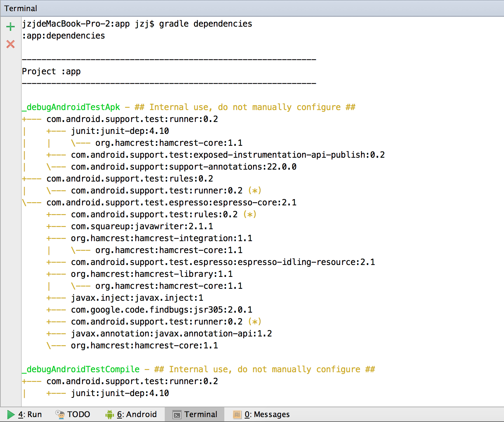Click the TODO tool window icon

[x=59, y=414]
